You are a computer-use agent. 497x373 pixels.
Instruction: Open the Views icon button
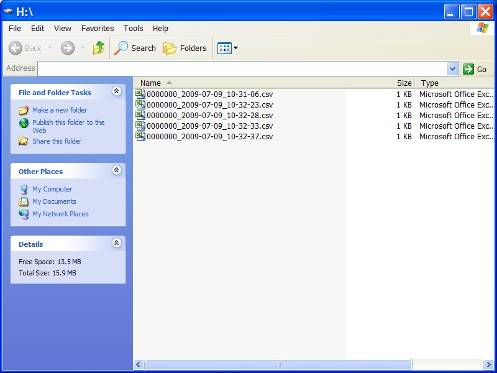coord(224,48)
